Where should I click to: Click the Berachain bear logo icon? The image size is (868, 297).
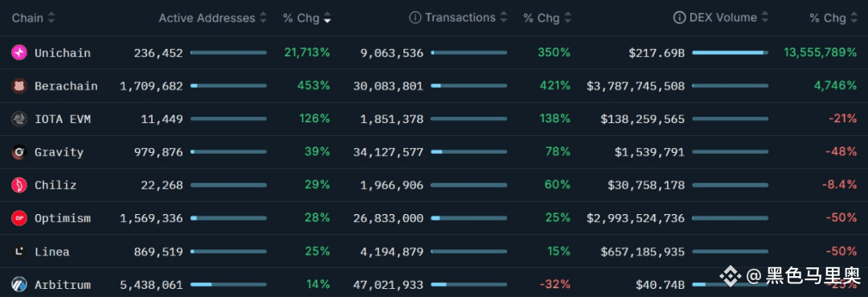[19, 86]
